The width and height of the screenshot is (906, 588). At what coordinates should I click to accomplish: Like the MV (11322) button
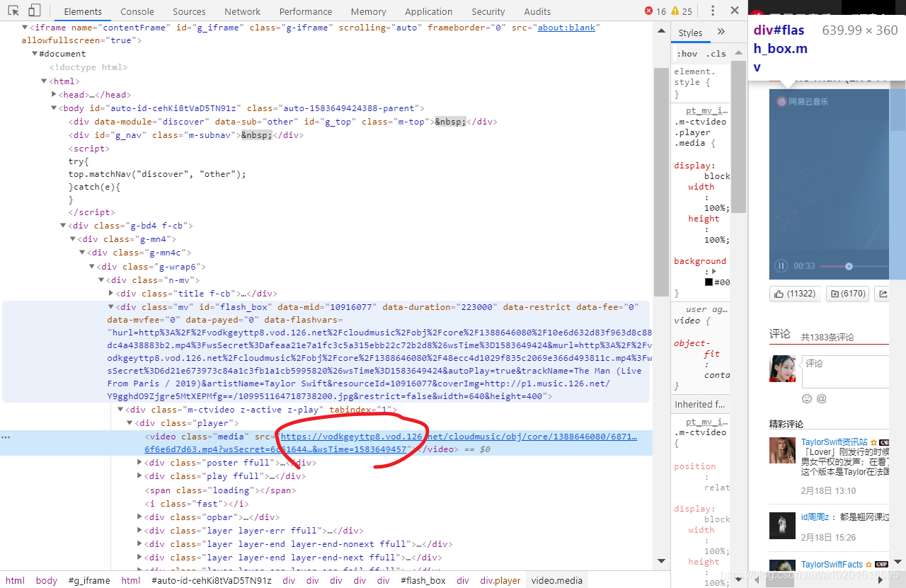click(x=795, y=294)
